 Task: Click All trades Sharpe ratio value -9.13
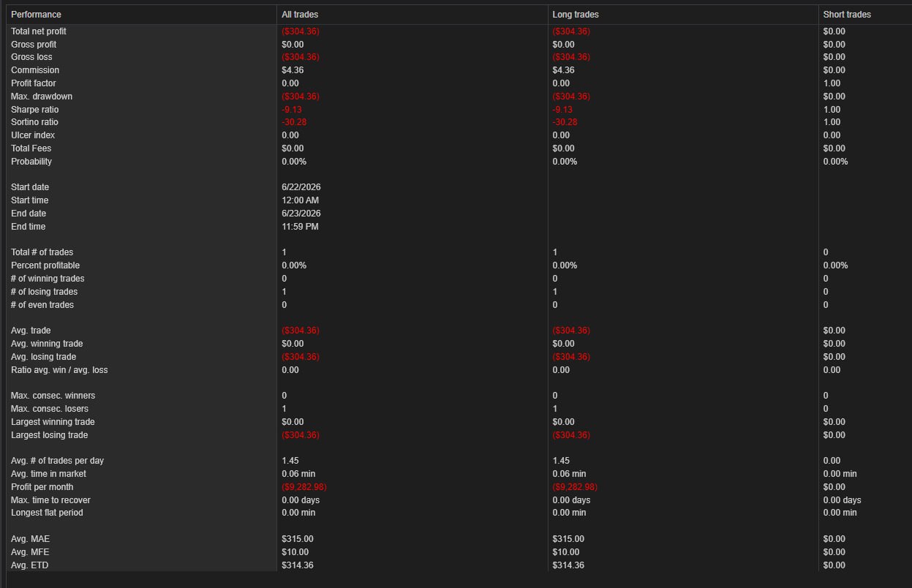[x=292, y=110]
